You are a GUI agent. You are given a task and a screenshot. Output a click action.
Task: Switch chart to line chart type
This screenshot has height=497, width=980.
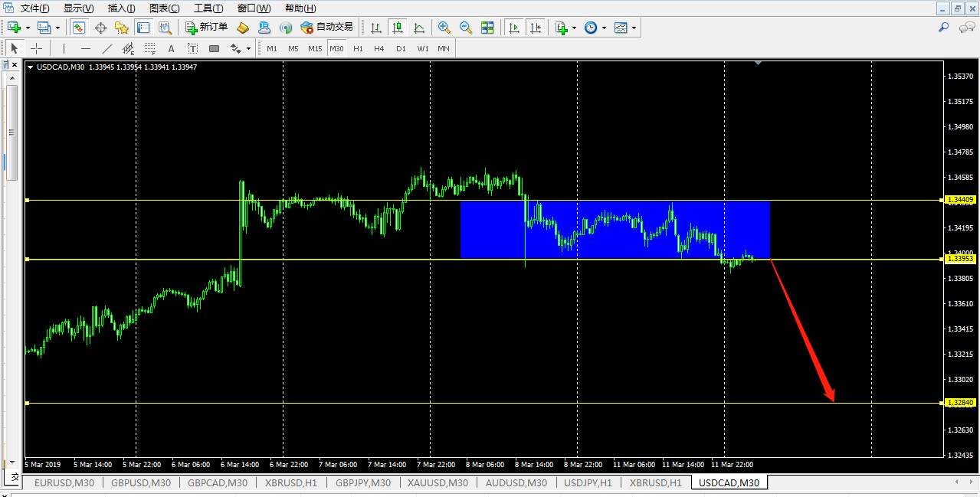[x=419, y=28]
